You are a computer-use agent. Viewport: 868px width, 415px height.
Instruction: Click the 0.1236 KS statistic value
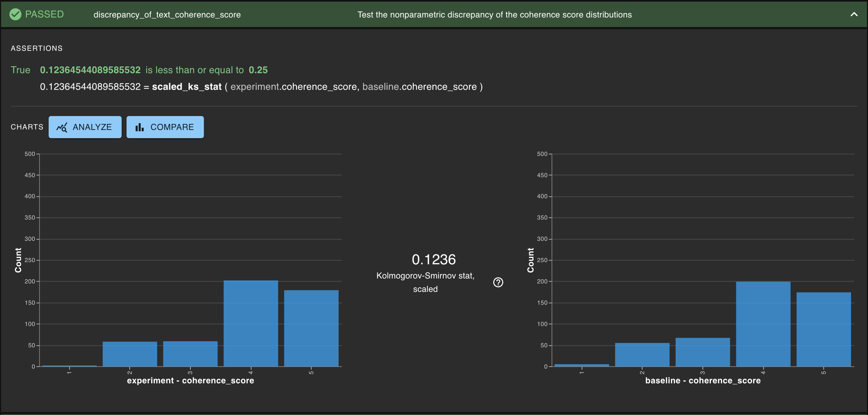click(x=434, y=259)
